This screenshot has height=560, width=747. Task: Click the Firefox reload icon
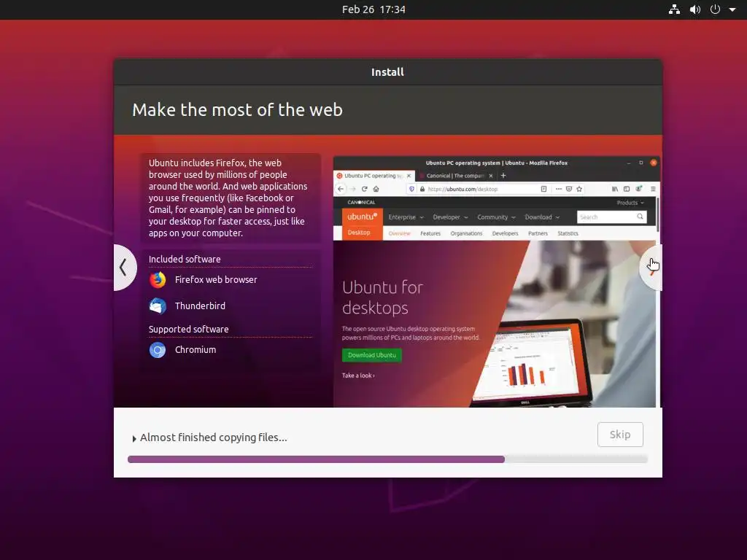tap(365, 189)
